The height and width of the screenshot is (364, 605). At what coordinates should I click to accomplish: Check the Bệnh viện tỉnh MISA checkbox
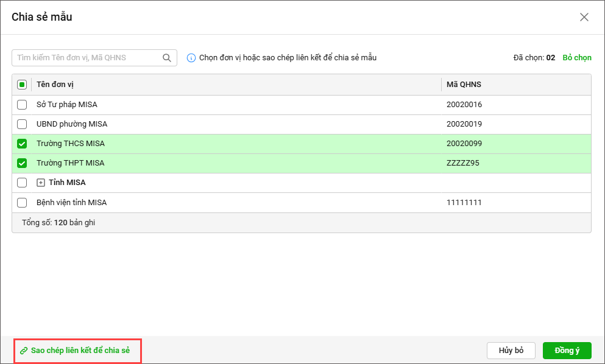[x=22, y=202]
